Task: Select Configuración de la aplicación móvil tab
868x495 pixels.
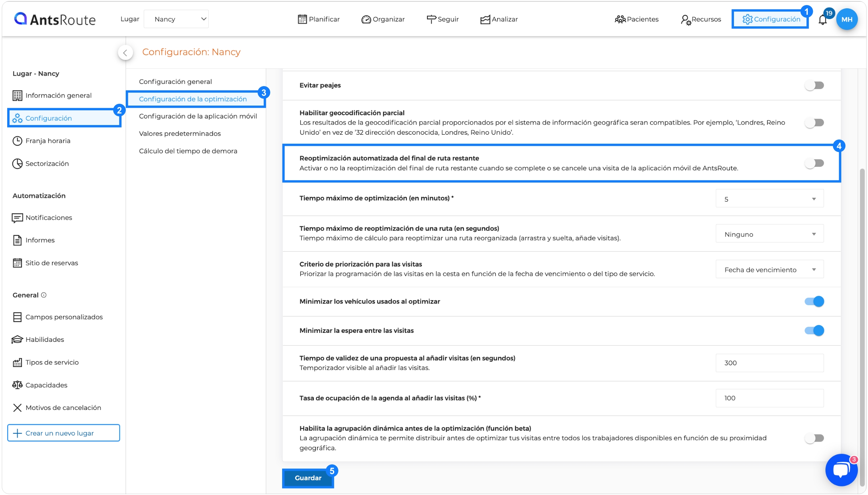Action: click(x=198, y=116)
